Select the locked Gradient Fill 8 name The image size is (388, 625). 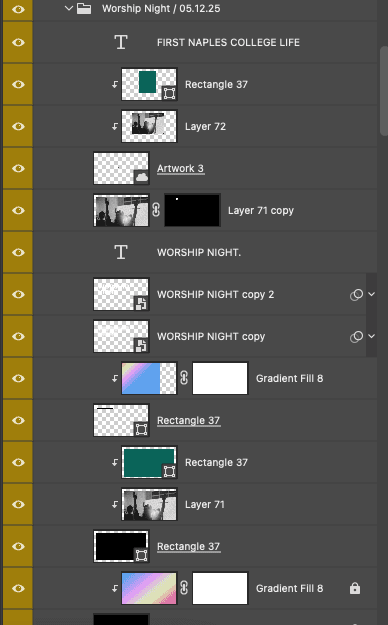290,588
